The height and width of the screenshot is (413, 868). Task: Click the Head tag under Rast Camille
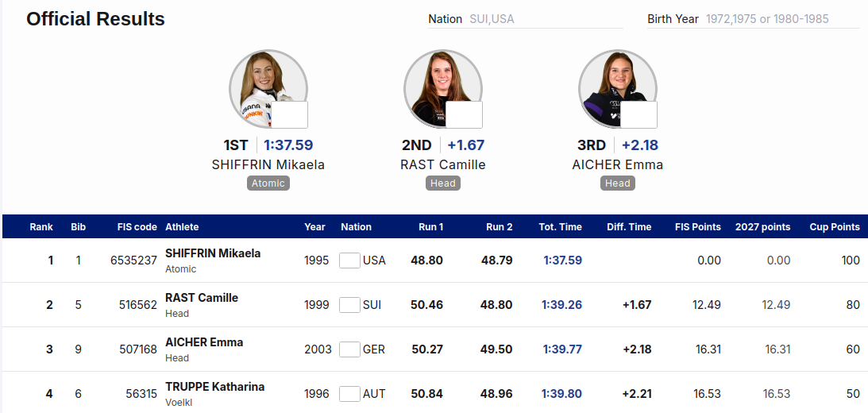[443, 183]
